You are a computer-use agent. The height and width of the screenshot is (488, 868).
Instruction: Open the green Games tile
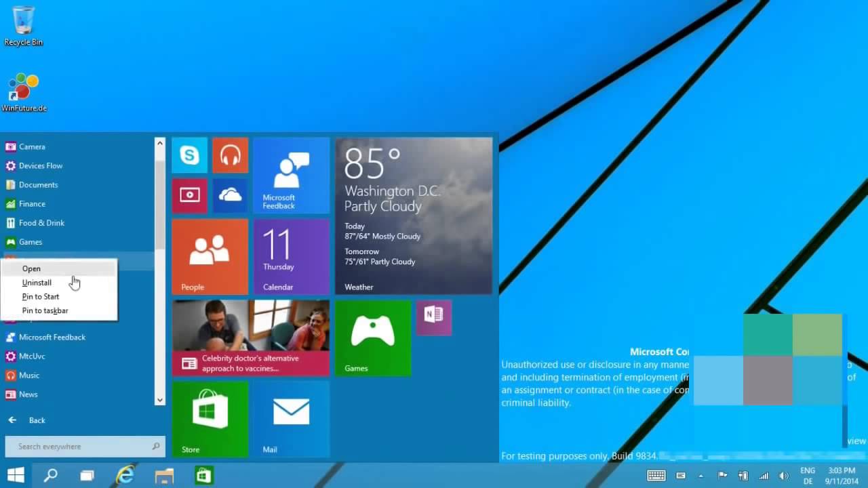pyautogui.click(x=373, y=338)
